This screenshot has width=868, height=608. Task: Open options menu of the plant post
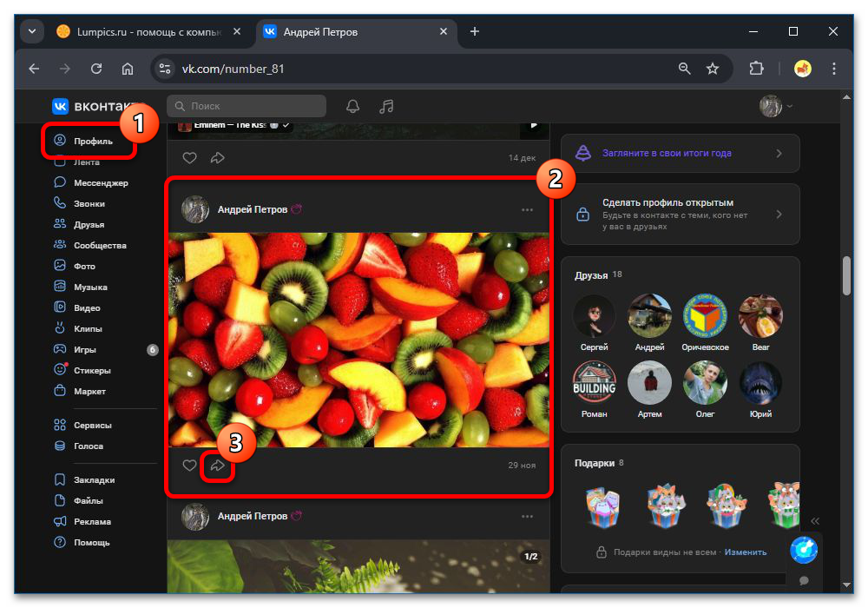(x=527, y=517)
